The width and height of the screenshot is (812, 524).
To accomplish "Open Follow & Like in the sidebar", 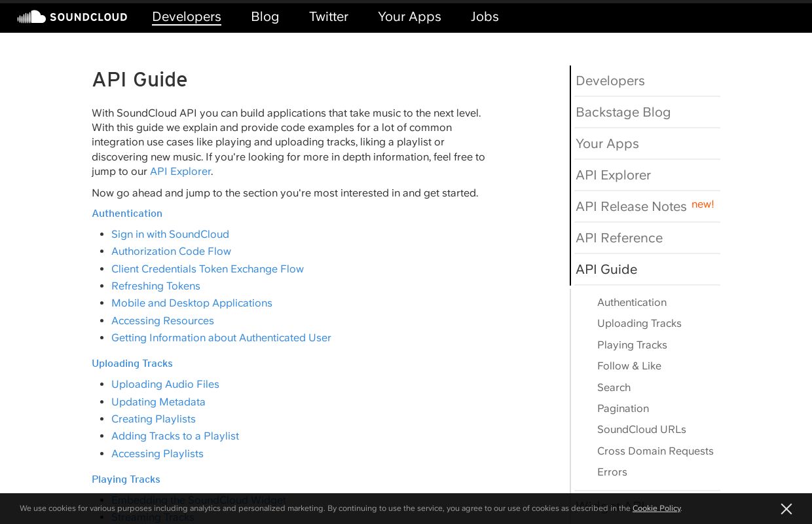I will click(x=629, y=366).
